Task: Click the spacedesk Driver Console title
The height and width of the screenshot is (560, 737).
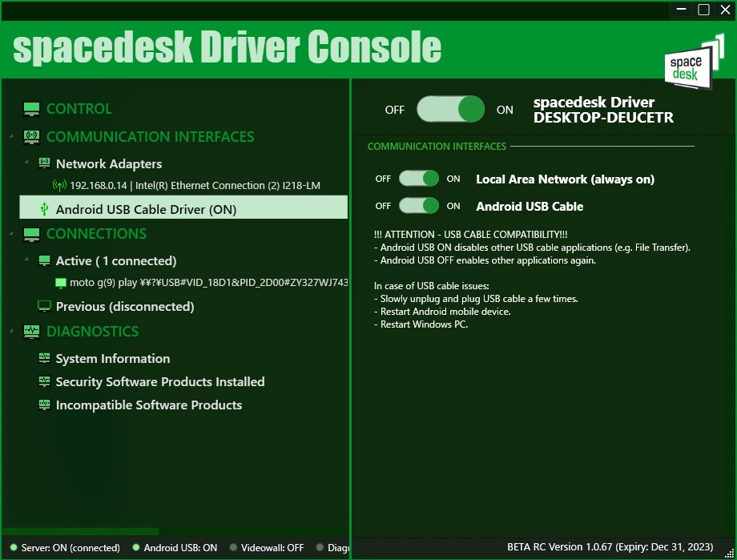Action: pos(227,47)
